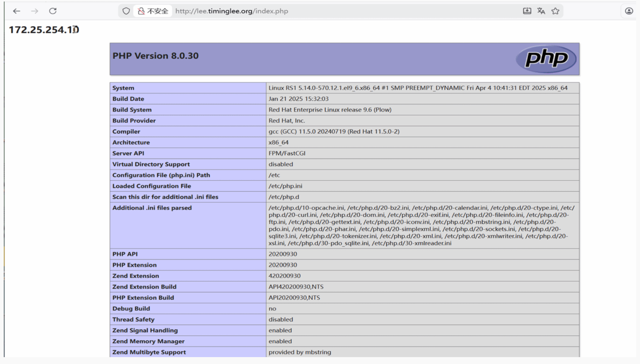This screenshot has height=364, width=640.
Task: Click the API420200930,NTS value
Action: point(296,287)
